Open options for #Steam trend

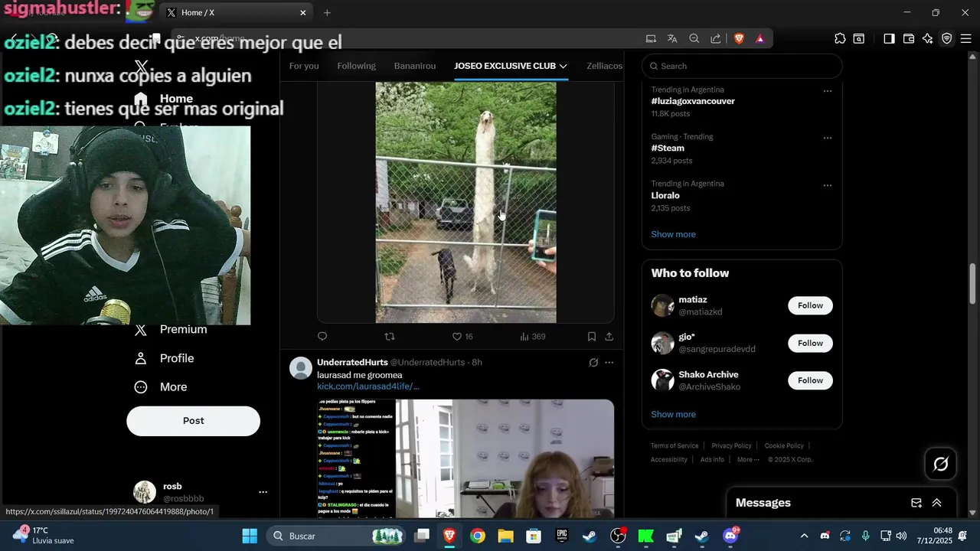click(827, 138)
